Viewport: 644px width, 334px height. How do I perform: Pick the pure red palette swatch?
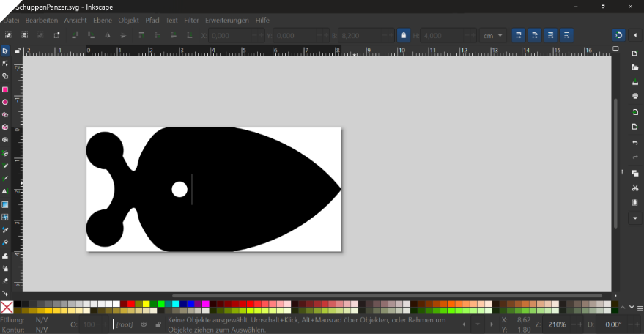[x=131, y=304]
